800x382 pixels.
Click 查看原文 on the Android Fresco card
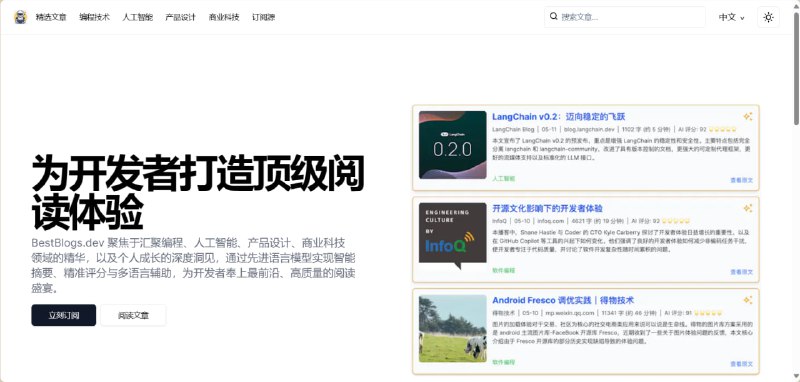tap(741, 364)
